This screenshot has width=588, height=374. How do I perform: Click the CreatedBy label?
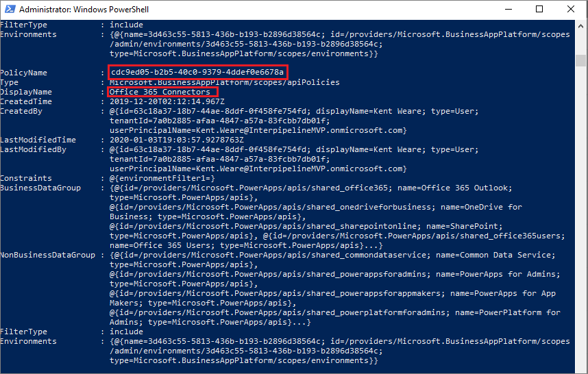point(21,111)
